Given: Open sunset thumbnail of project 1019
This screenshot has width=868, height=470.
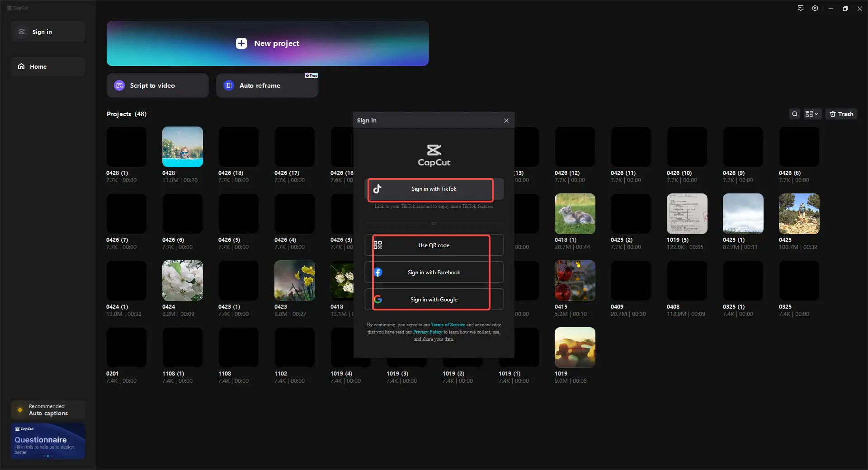Looking at the screenshot, I should 575,348.
